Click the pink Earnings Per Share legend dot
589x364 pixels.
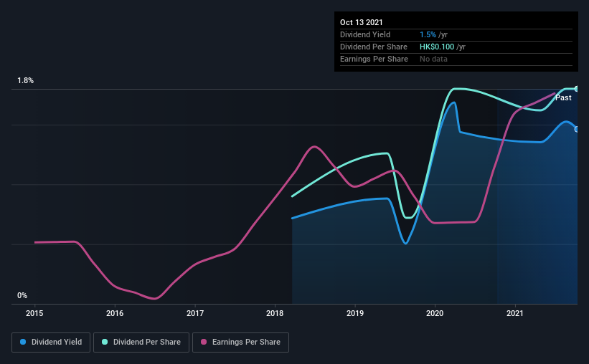pos(204,342)
